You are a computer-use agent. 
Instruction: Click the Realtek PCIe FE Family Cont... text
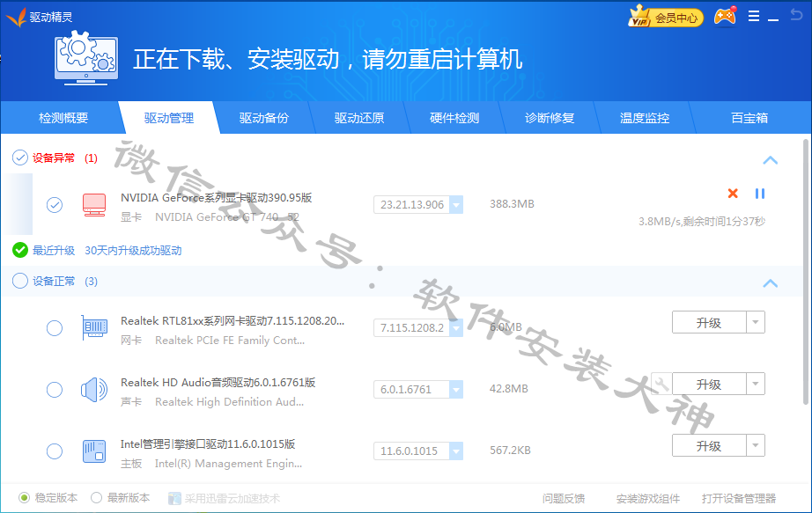pyautogui.click(x=230, y=341)
